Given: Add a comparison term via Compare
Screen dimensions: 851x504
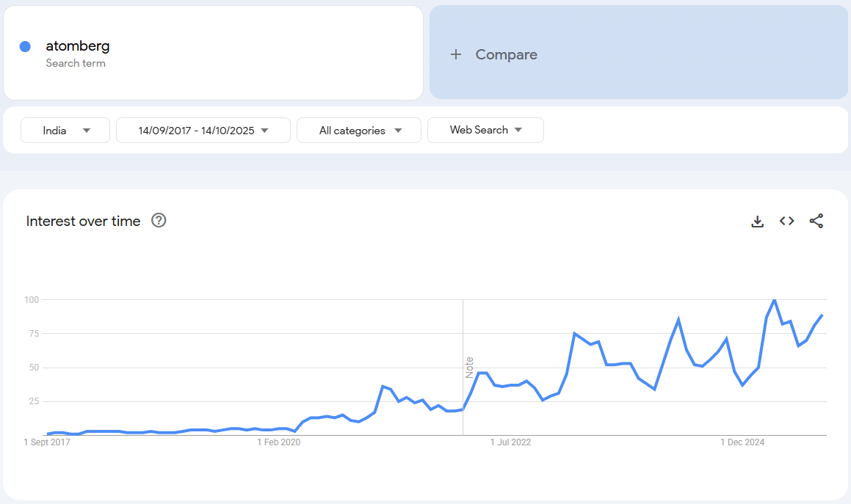Looking at the screenshot, I should point(639,53).
